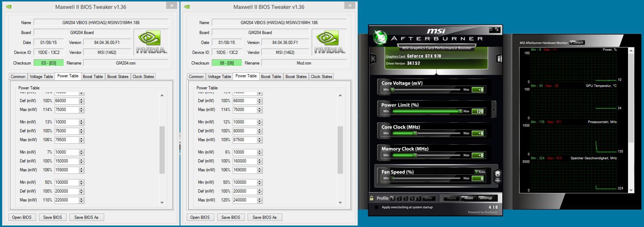Decrease the 160000 Def value in Mod.rom window
Viewport: 644px width, 227px height.
tap(260, 162)
